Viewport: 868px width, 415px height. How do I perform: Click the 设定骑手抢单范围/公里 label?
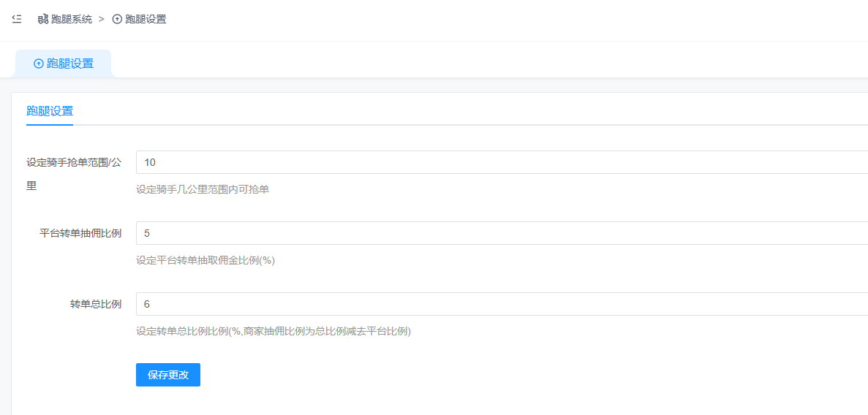pyautogui.click(x=73, y=162)
